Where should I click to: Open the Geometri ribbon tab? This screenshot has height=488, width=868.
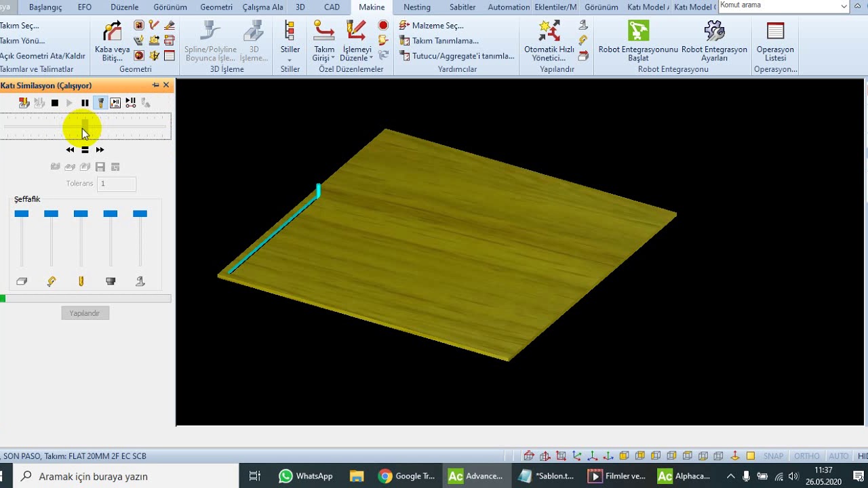(x=216, y=7)
